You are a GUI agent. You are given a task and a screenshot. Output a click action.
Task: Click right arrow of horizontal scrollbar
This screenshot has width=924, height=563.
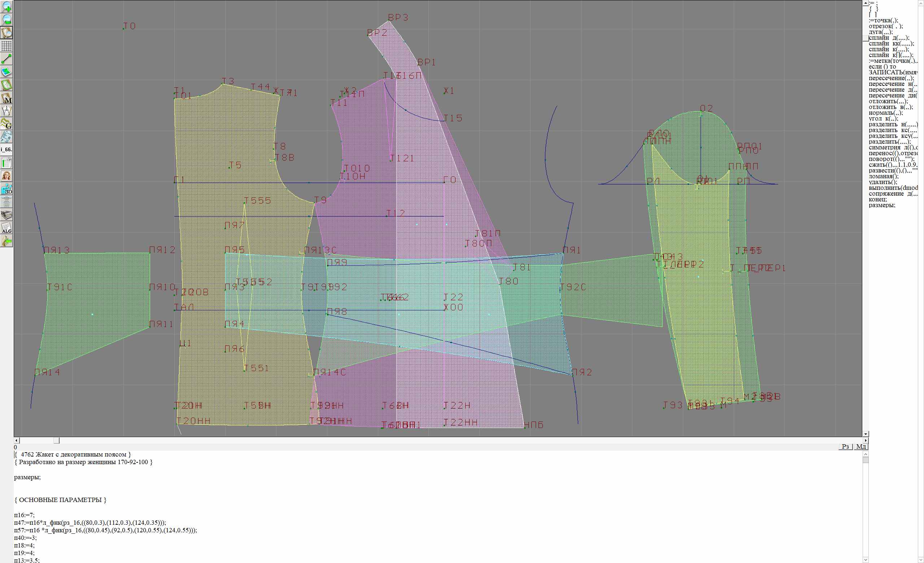tap(866, 440)
